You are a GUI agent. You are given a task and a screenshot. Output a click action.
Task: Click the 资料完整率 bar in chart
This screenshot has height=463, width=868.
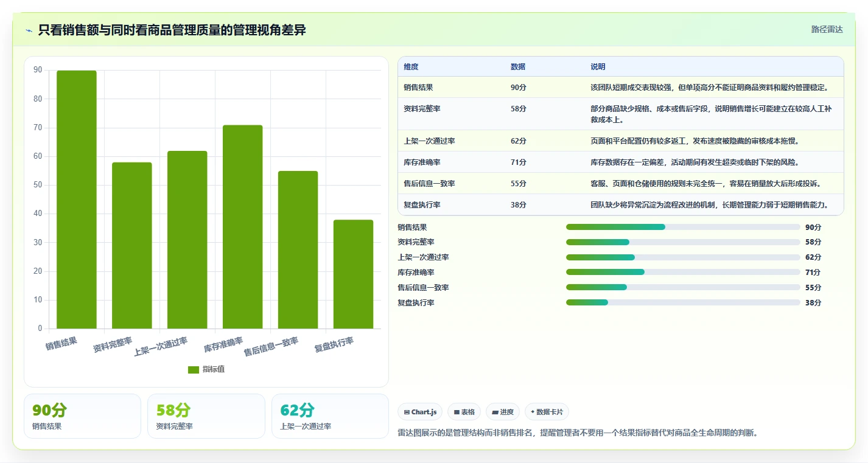coord(132,245)
